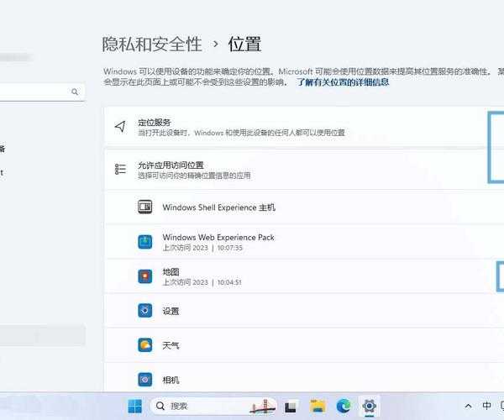Open Task View from the taskbar
Viewport: 504px width, 420px height.
(x=291, y=407)
